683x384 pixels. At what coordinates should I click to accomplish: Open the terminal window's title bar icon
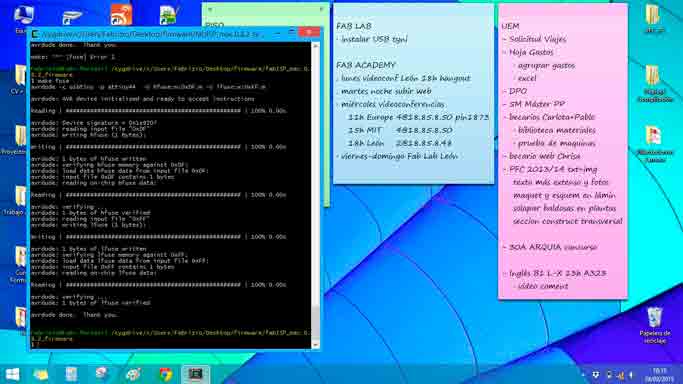[36, 34]
